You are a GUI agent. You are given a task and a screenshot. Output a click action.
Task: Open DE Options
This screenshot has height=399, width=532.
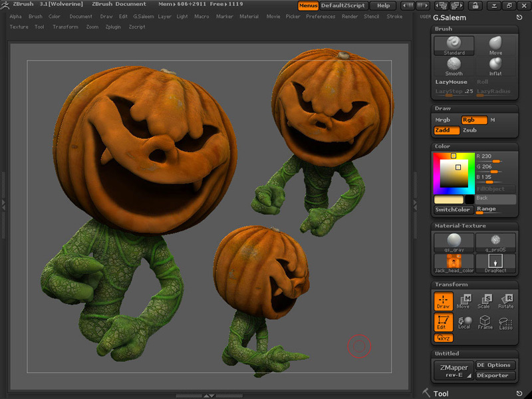tap(495, 365)
